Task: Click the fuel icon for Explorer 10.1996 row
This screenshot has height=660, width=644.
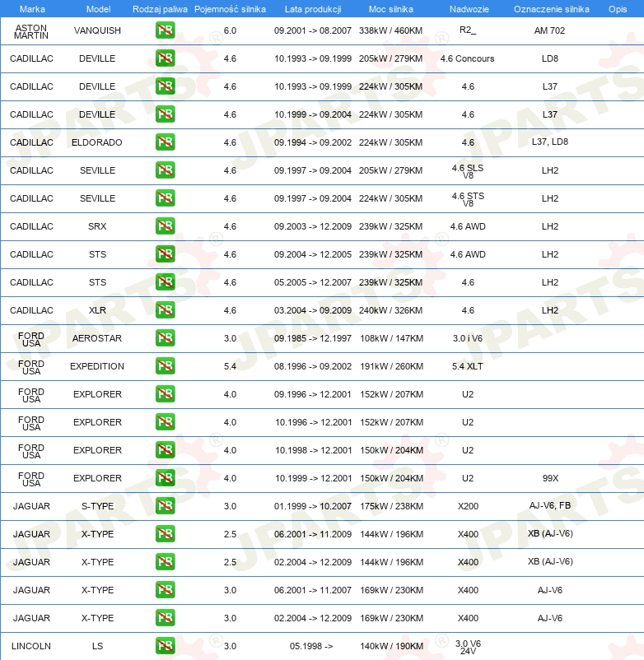Action: (x=165, y=422)
